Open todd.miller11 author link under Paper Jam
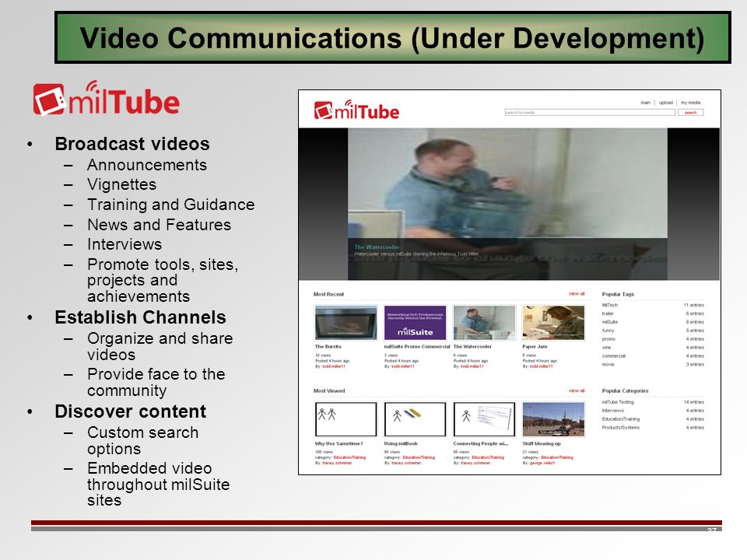The image size is (747, 560). click(542, 366)
